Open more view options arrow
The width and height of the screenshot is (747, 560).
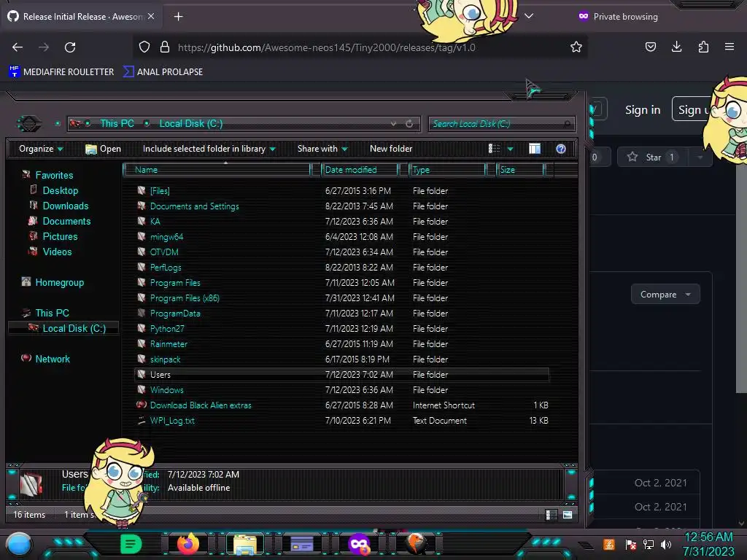point(510,149)
